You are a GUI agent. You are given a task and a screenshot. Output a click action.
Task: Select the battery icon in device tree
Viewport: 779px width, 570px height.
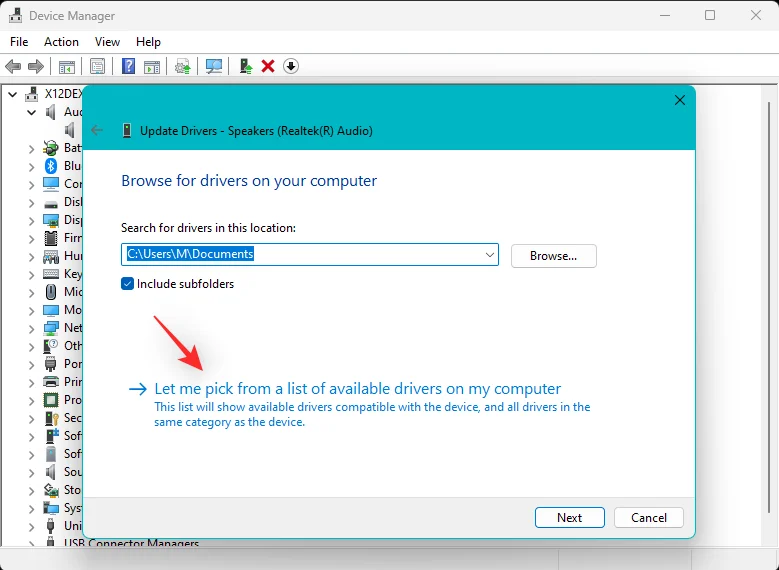51,148
